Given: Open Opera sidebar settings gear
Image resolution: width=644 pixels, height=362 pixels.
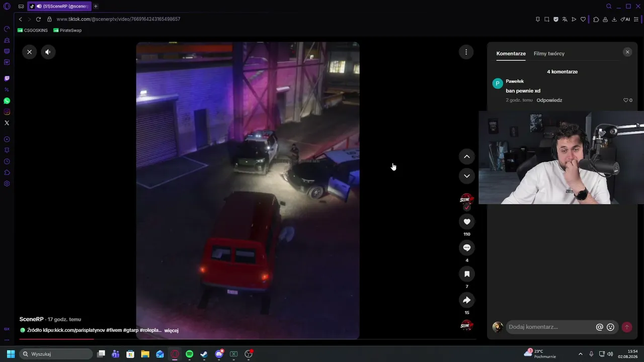Looking at the screenshot, I should tap(7, 184).
